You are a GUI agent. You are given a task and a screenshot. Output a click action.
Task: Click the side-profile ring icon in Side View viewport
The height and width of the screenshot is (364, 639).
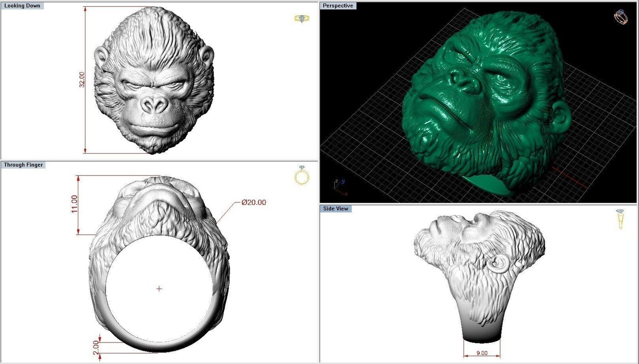(620, 219)
